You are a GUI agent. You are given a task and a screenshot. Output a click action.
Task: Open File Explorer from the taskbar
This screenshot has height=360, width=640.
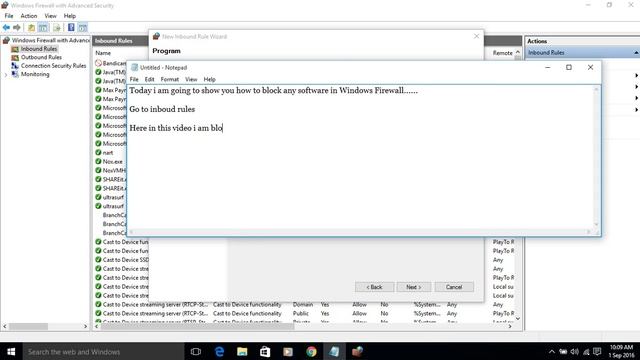(x=242, y=351)
